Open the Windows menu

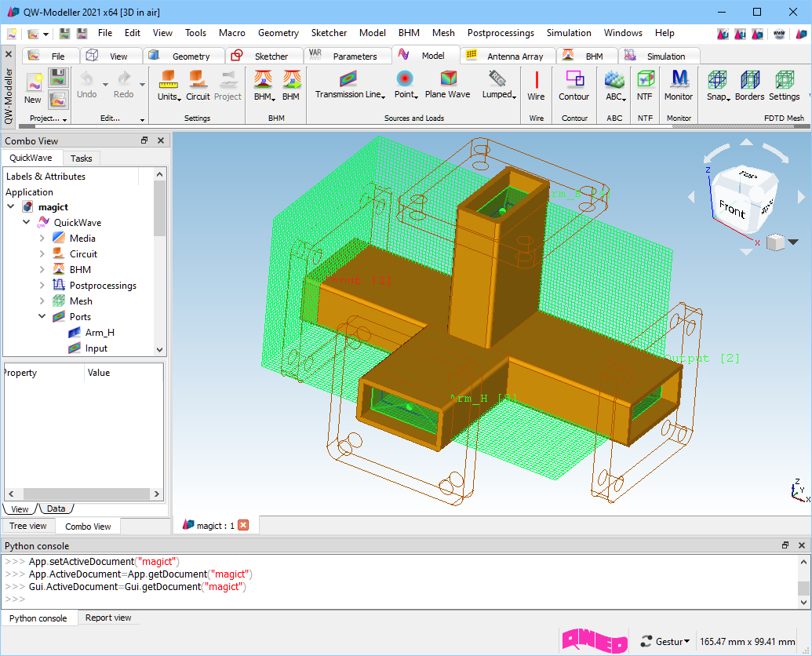tap(623, 33)
